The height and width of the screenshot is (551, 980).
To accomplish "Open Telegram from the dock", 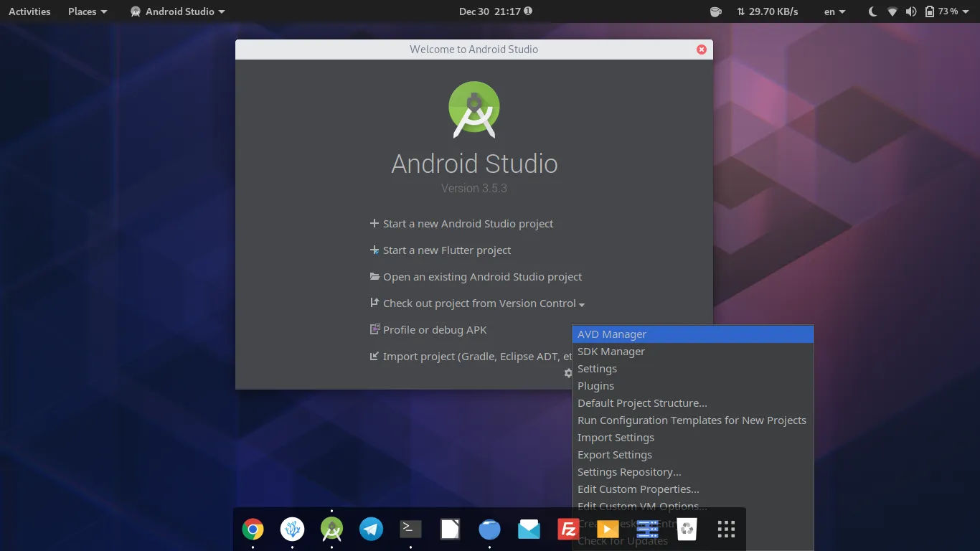I will (x=371, y=529).
